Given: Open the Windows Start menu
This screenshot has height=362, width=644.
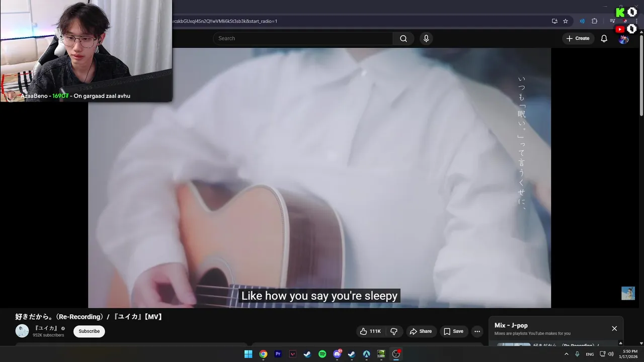Looking at the screenshot, I should [x=249, y=354].
